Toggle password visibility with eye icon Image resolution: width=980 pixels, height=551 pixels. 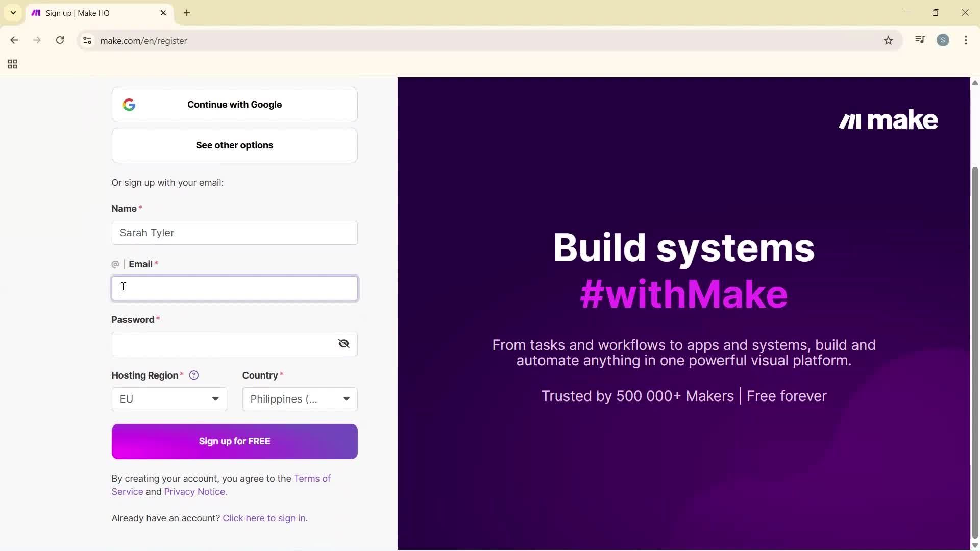(344, 343)
